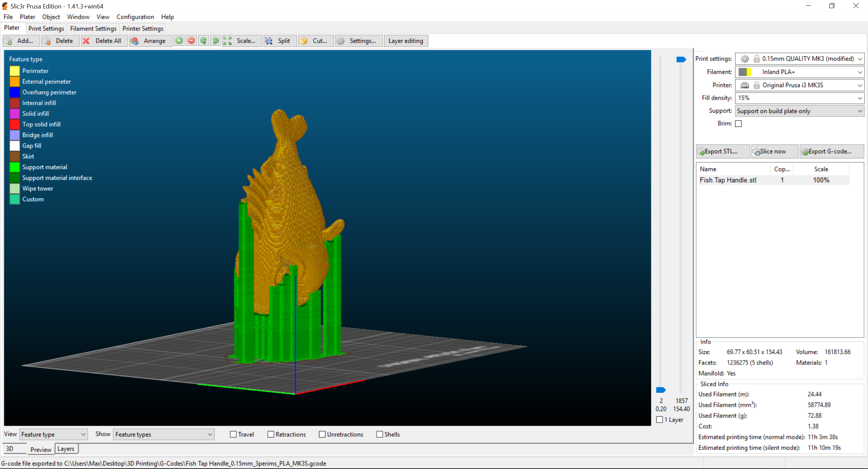868x469 pixels.
Task: Open the Printer preset dropdown
Action: (x=800, y=85)
